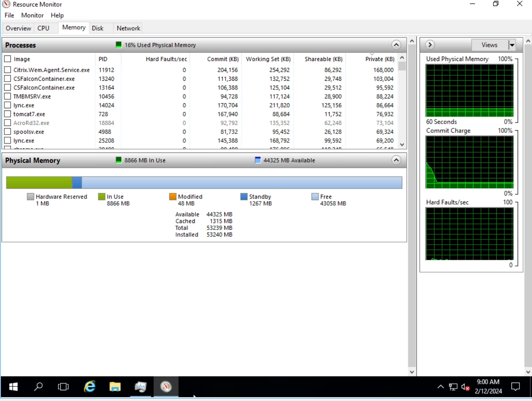Click process list scrollbar down arrow
Viewport: 532px width, 401px height.
click(402, 144)
